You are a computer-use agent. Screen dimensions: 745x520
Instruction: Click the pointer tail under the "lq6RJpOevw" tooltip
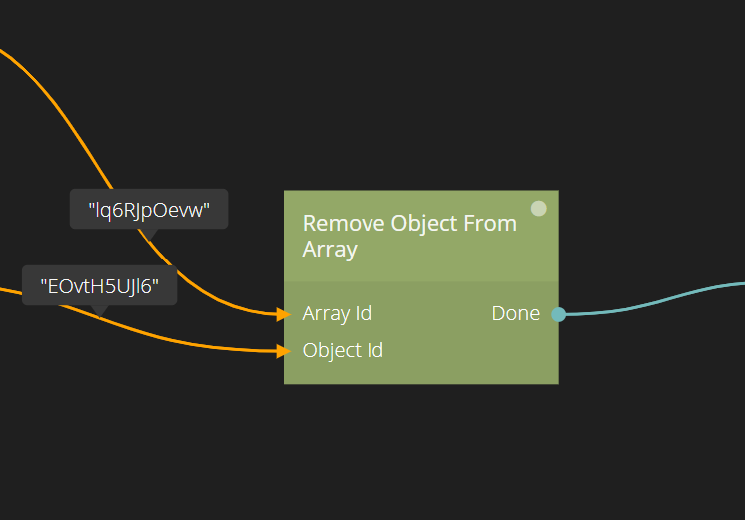click(148, 233)
